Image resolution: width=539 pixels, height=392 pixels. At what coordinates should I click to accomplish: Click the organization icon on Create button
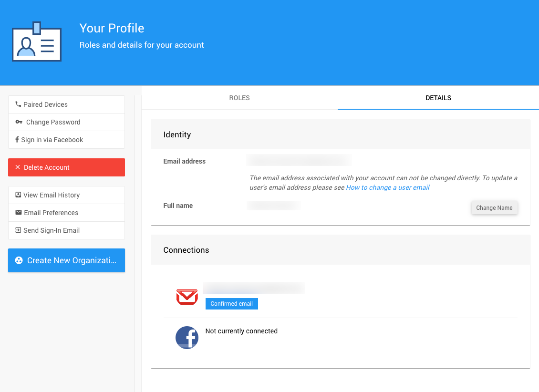coord(19,260)
